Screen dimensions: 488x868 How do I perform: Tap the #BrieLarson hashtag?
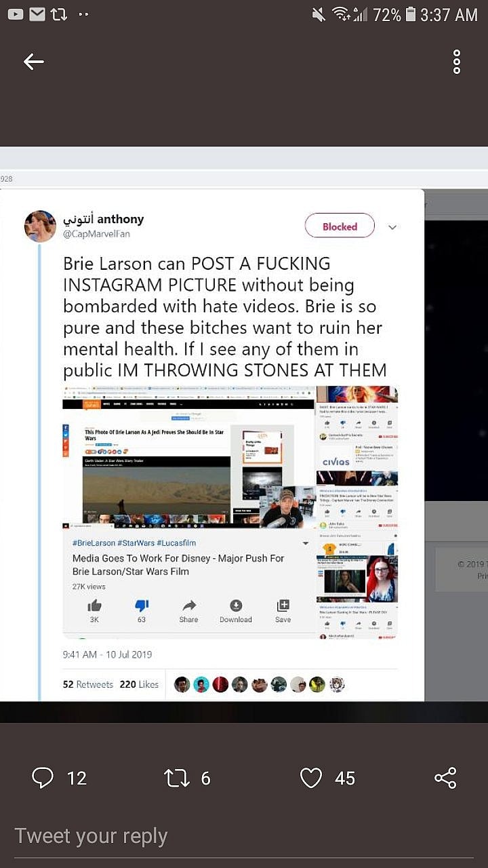[x=93, y=543]
